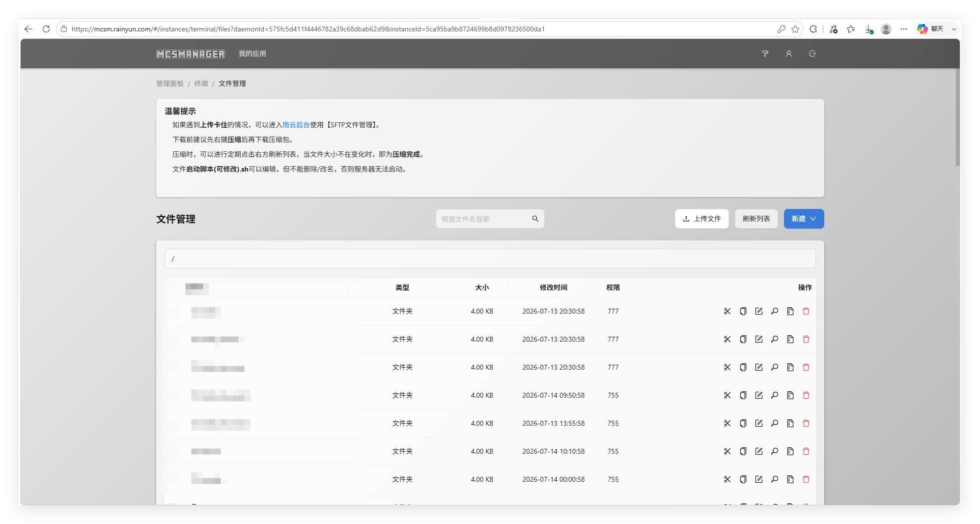
Task: Click magnifier icon for folder modified 2026-07-13 13:55:58
Action: 775,423
